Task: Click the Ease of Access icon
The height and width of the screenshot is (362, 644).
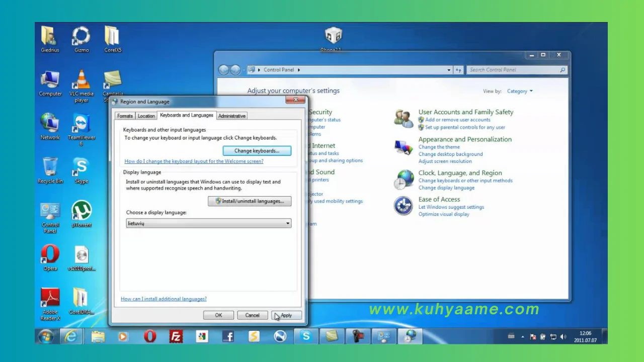Action: [404, 206]
